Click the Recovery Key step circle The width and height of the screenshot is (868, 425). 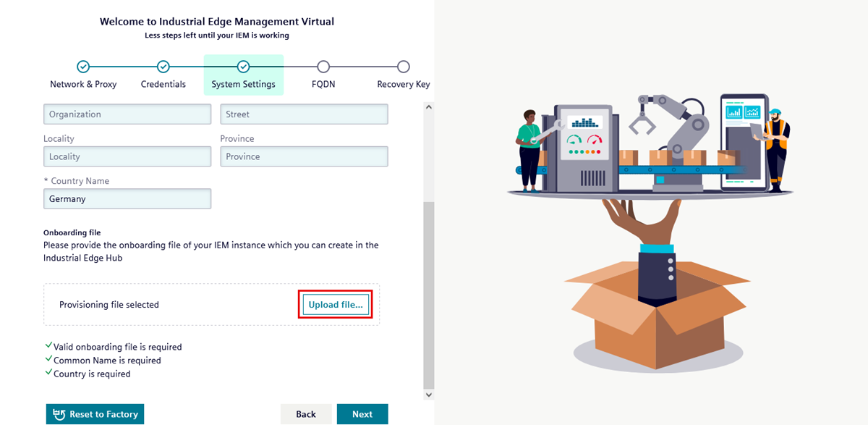click(403, 64)
